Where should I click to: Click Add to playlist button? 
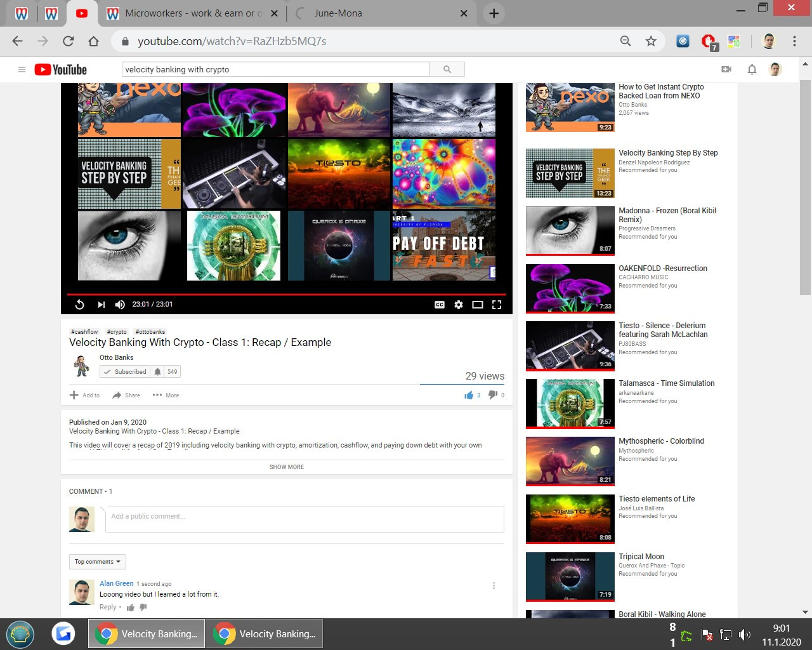click(x=84, y=395)
